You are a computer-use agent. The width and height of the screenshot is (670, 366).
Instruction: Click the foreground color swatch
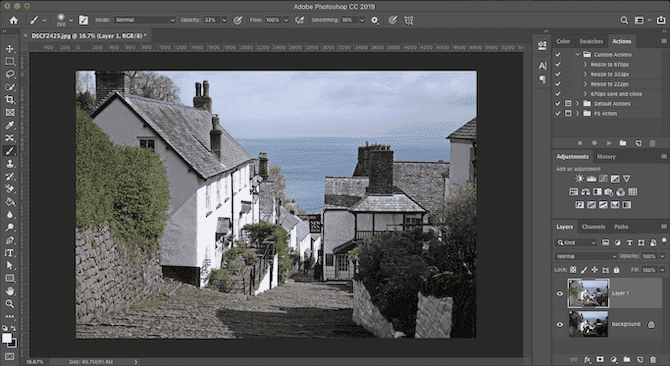(7, 338)
